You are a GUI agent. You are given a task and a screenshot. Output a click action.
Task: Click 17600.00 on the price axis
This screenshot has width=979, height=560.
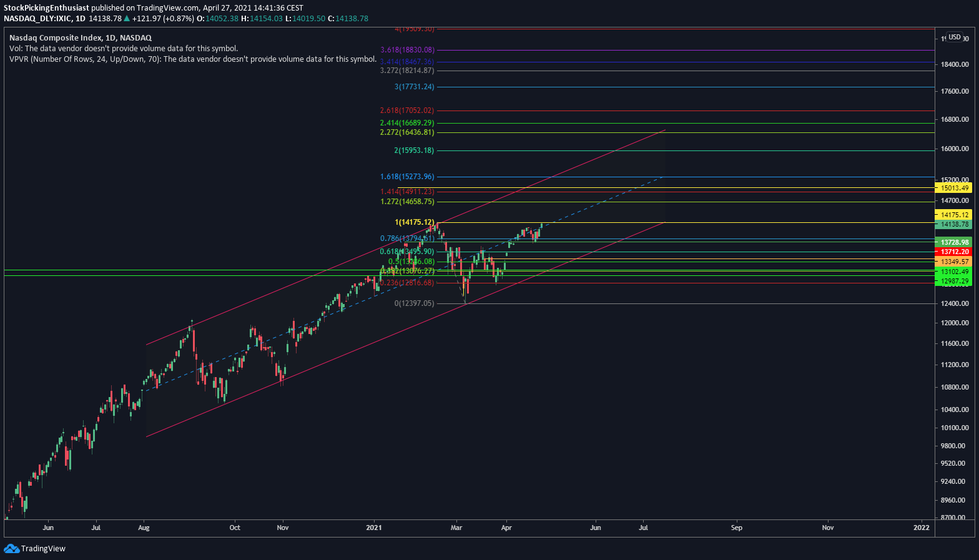955,91
